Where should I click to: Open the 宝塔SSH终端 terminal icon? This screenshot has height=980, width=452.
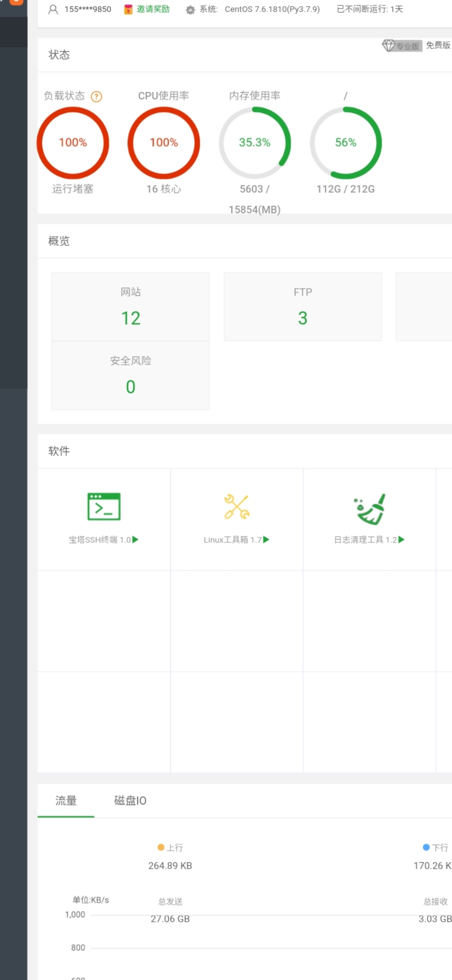(x=104, y=507)
